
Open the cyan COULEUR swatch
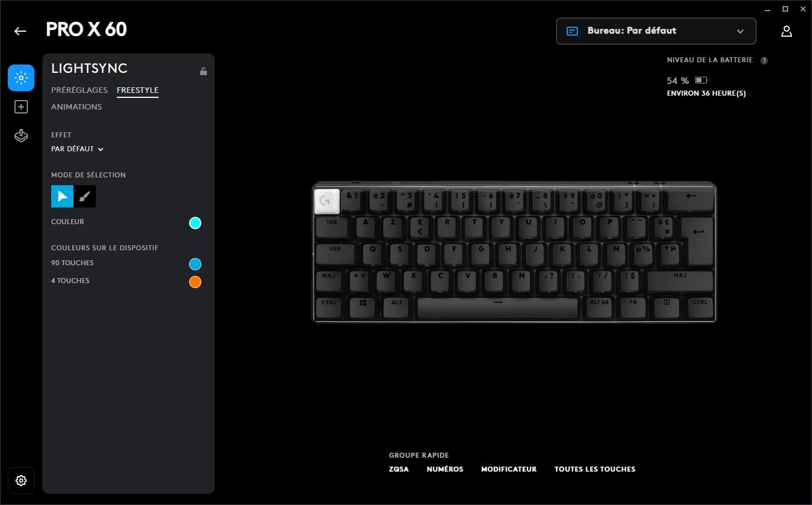pos(195,223)
